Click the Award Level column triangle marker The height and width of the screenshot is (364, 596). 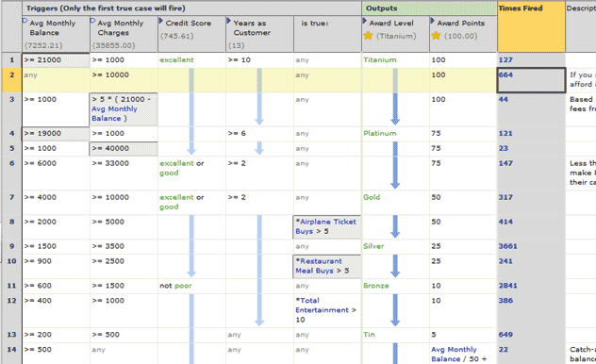(365, 20)
